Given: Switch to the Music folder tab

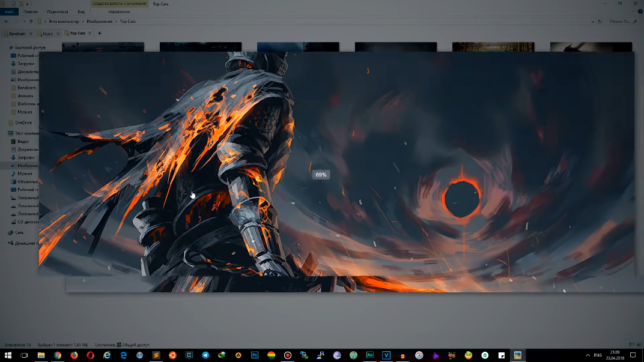Looking at the screenshot, I should (x=47, y=34).
